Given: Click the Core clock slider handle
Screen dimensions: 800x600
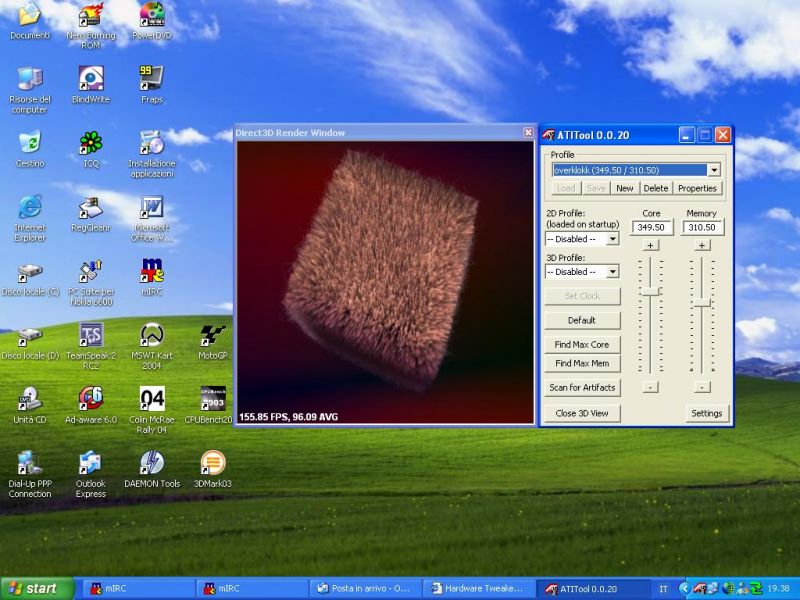Looking at the screenshot, I should [651, 291].
